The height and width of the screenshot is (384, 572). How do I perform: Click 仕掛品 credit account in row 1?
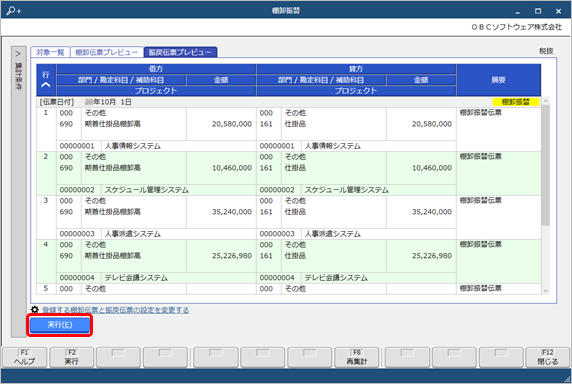(x=295, y=124)
